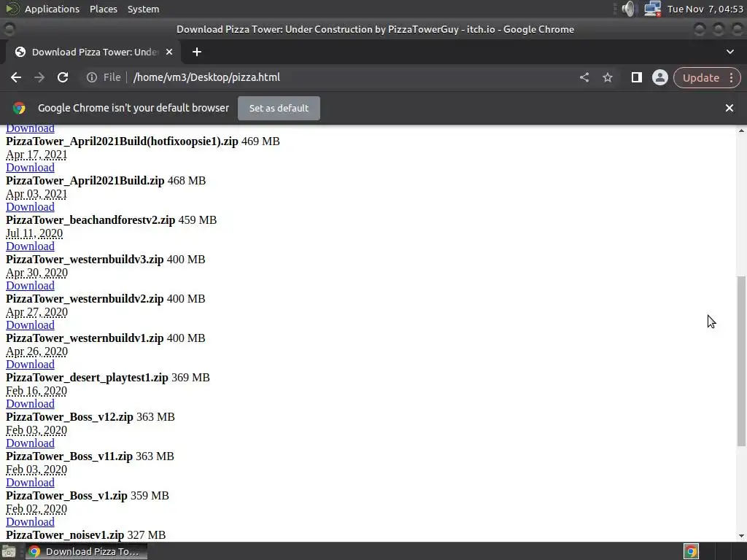Open the Chrome profile avatar
Viewport: 747px width, 560px height.
[x=659, y=77]
